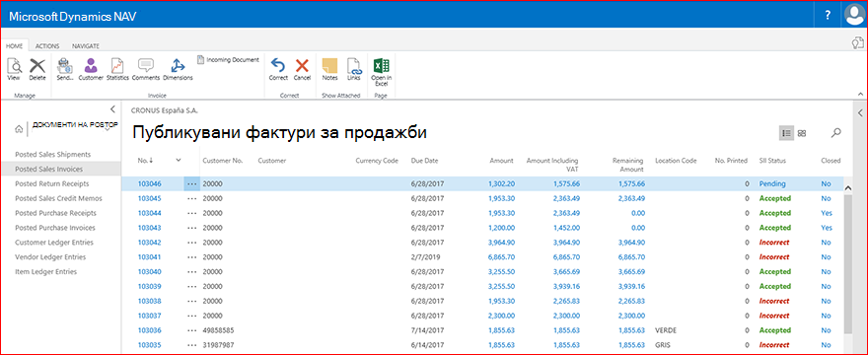The height and width of the screenshot is (355, 868).
Task: Click the lightbulb tips icon
Action: [x=857, y=43]
